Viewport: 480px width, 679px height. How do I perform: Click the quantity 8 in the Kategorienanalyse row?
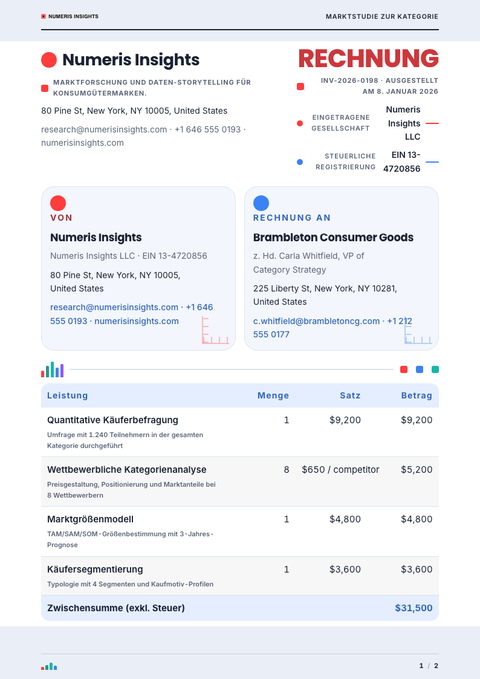[286, 470]
